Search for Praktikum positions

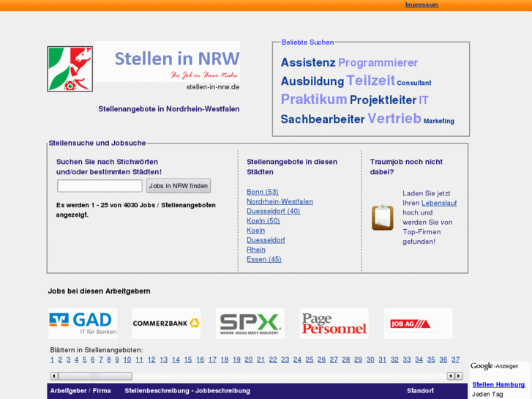coord(314,99)
